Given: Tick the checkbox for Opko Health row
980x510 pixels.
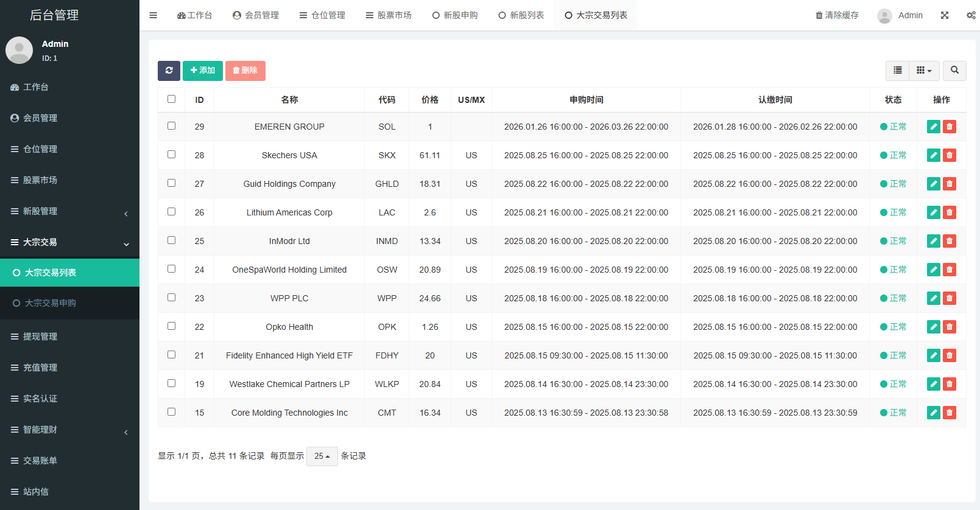Looking at the screenshot, I should coord(171,326).
